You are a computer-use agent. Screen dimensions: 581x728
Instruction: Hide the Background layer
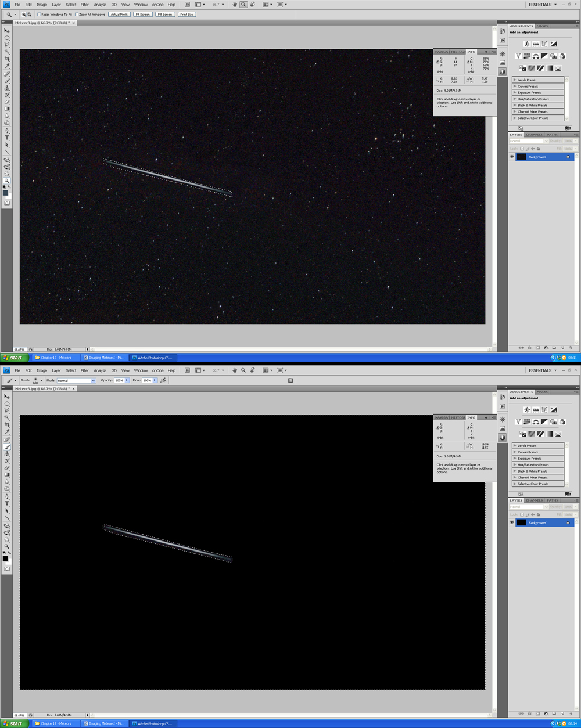pos(513,157)
